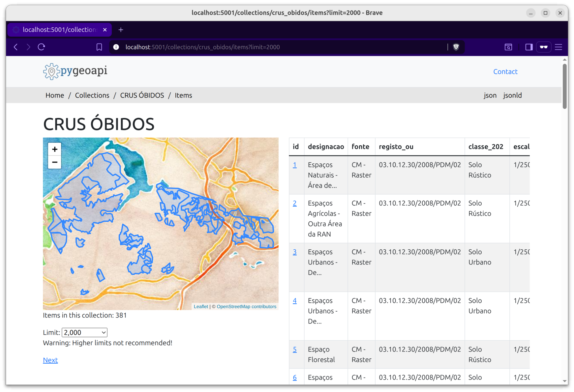Viewport: 574px width, 392px height.
Task: Go to Home in breadcrumb
Action: click(x=55, y=95)
